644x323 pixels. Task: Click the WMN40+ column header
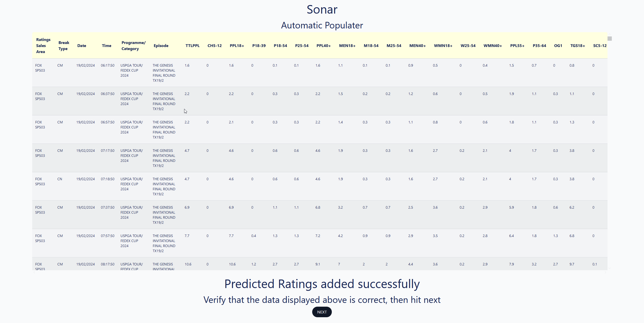coord(493,46)
